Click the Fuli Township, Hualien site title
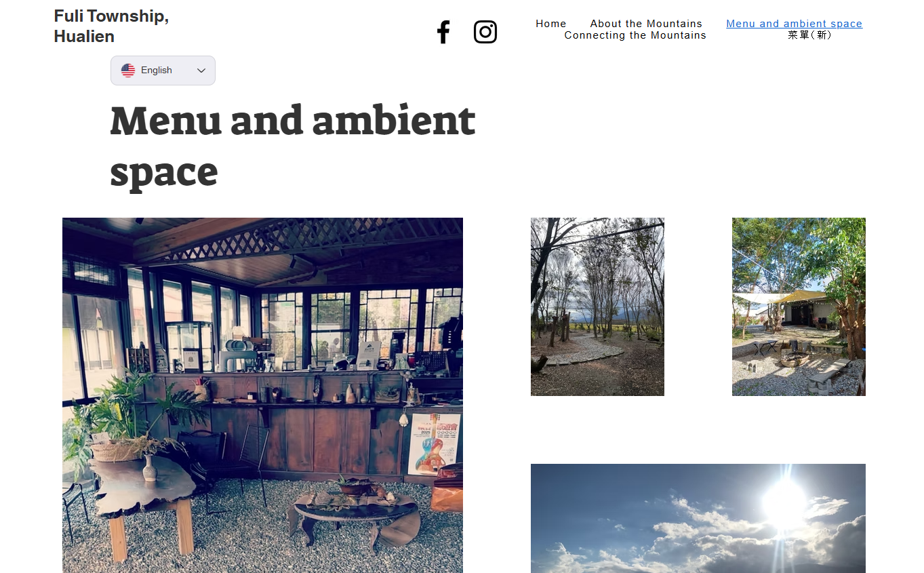This screenshot has height=573, width=924. click(111, 26)
